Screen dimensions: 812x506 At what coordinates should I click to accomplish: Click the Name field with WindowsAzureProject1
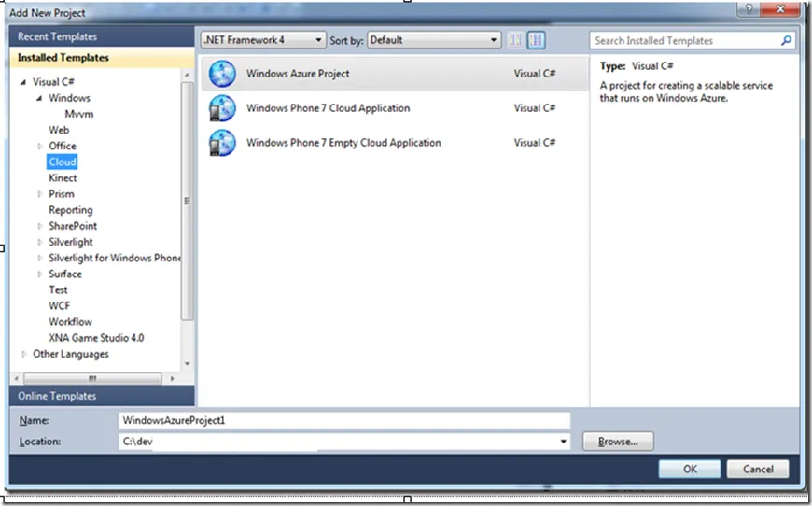click(344, 420)
